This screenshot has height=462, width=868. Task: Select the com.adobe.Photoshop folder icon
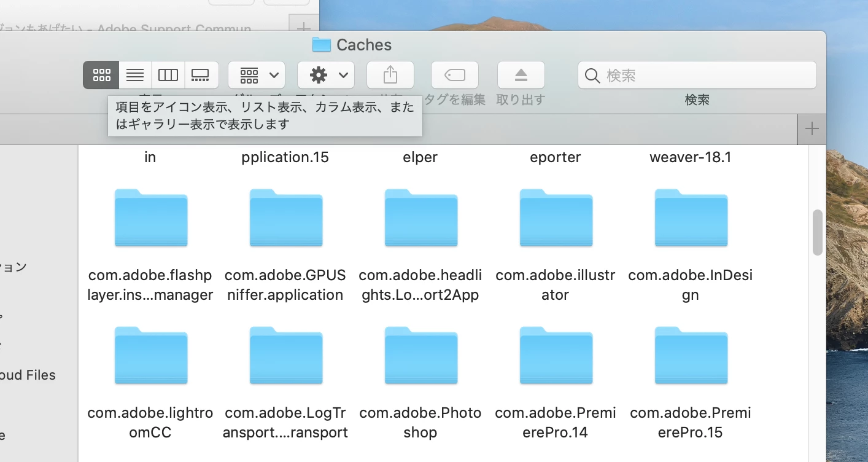click(421, 356)
